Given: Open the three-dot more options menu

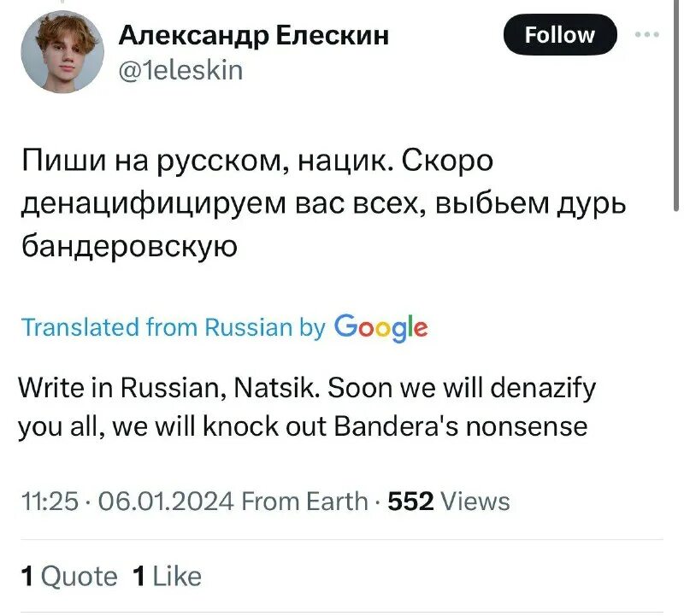Looking at the screenshot, I should pyautogui.click(x=648, y=35).
